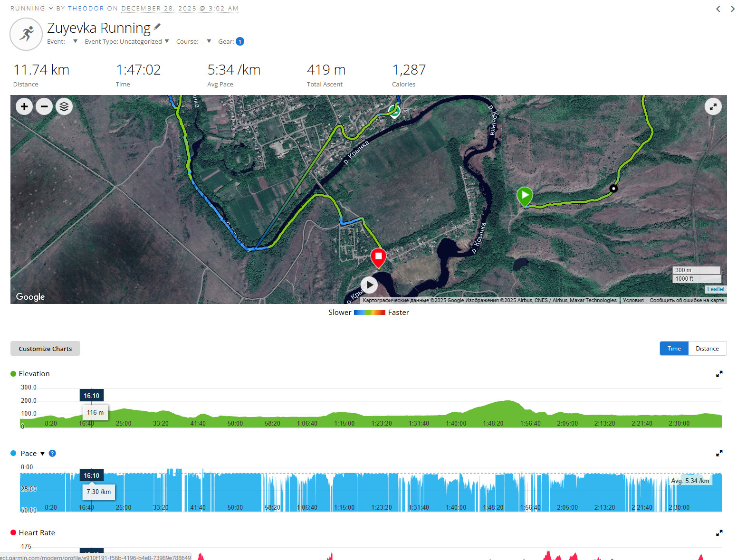
Task: Open the activity type dropdown next to RUNNING
Action: [x=51, y=9]
